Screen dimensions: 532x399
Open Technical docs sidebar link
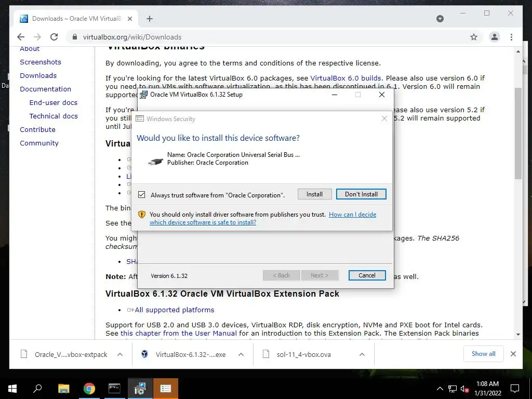(54, 116)
